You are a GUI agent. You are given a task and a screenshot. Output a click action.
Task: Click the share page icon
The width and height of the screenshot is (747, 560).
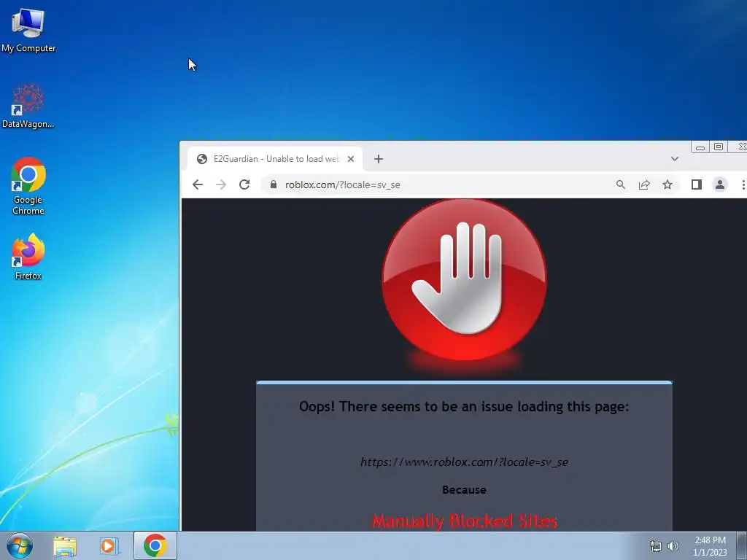point(644,184)
